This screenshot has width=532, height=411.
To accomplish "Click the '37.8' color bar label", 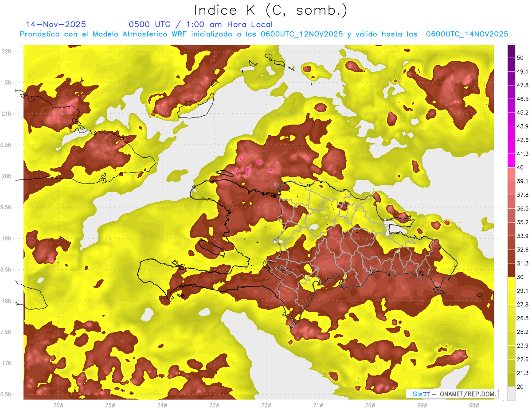I will (523, 195).
